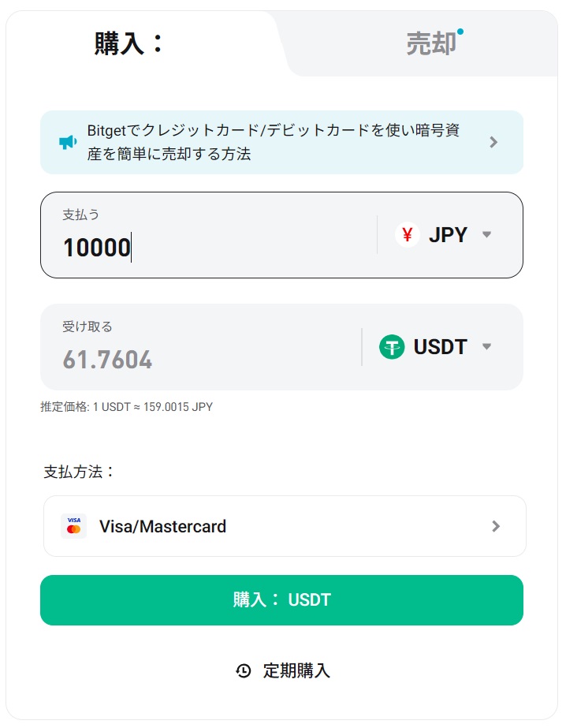Click the green Tether USDT icon
The image size is (566, 728).
coord(392,347)
